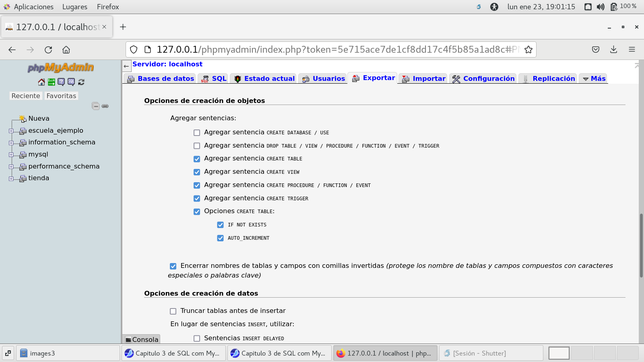
Task: Click the link chain icon in sidebar
Action: click(x=105, y=106)
